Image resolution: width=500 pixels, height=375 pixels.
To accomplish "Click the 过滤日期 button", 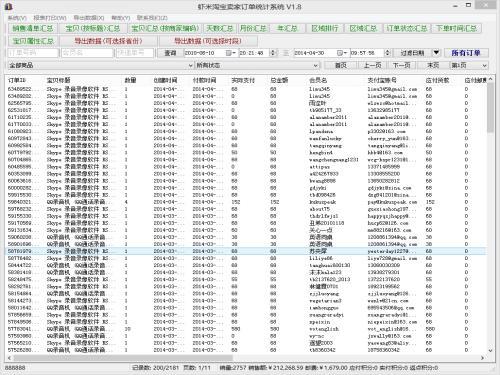I will click(412, 53).
